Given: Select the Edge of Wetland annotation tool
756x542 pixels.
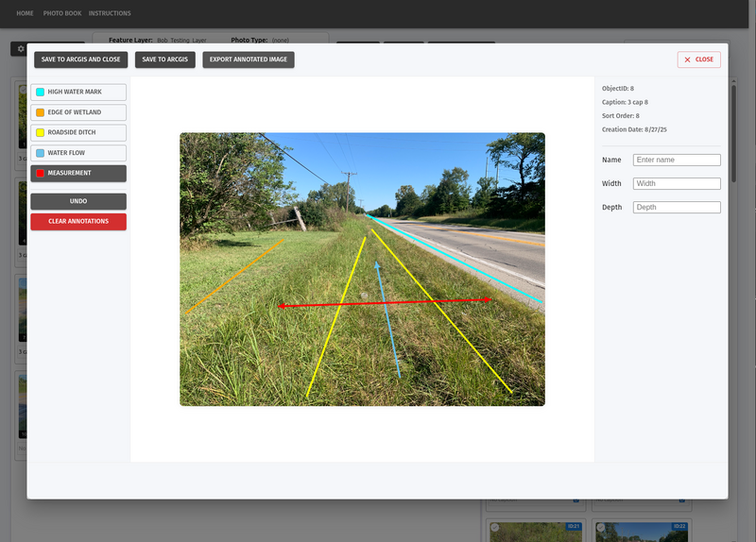Looking at the screenshot, I should 78,112.
